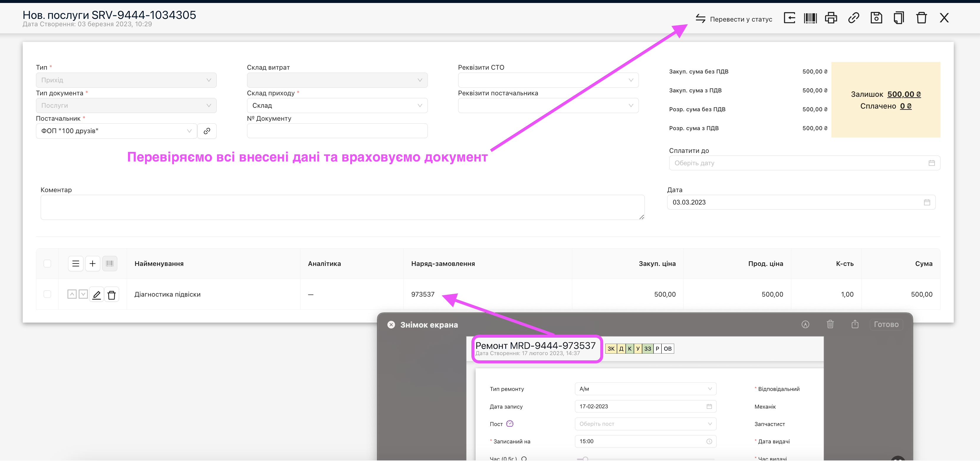The width and height of the screenshot is (980, 461).
Task: Click the save document floppy icon
Action: tap(876, 18)
